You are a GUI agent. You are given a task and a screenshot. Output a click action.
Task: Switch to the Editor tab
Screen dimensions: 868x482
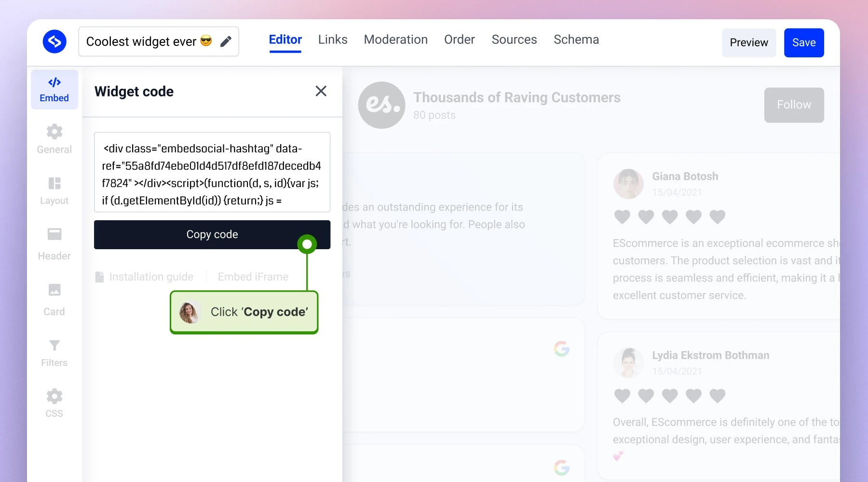pos(285,40)
